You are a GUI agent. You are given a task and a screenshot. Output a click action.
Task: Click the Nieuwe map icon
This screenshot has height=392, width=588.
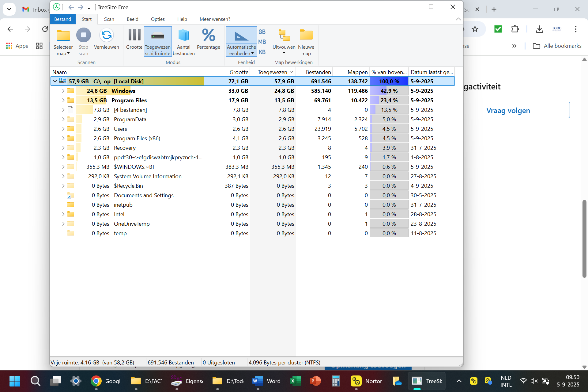(x=306, y=36)
